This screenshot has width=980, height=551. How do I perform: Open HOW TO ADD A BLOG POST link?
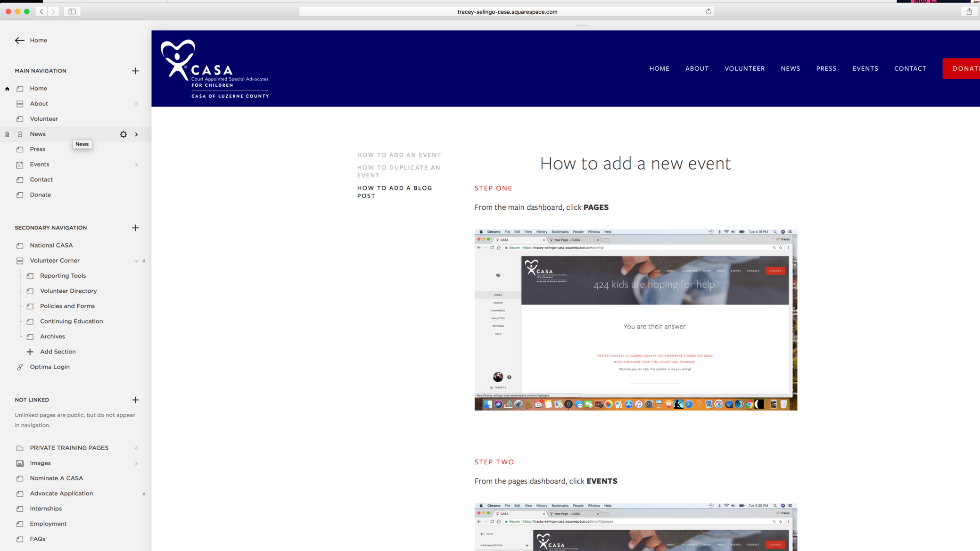(x=395, y=192)
